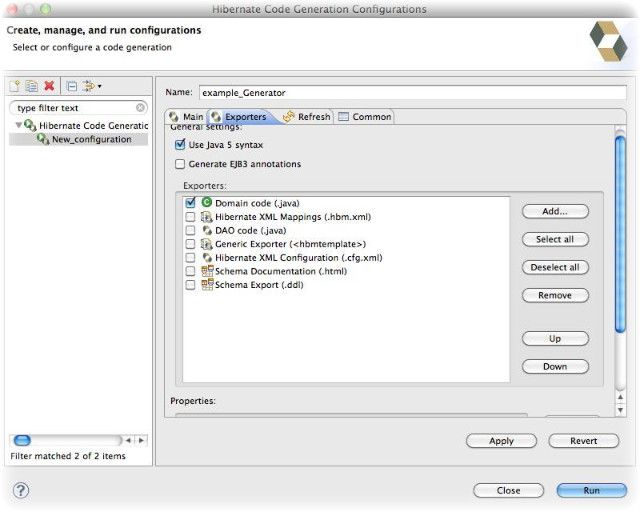
Task: Click the vertical scrollbar thumb in Exporters tab
Action: [x=620, y=234]
